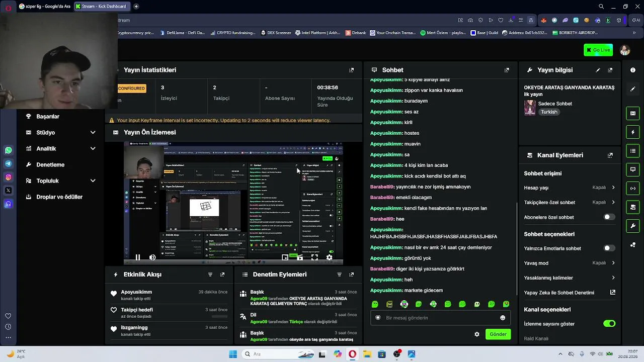This screenshot has width=644, height=362.
Task: Mute the stream preview volume
Action: point(152,257)
